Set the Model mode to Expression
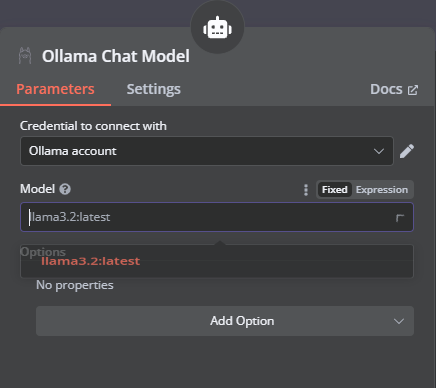The image size is (436, 388). [382, 190]
